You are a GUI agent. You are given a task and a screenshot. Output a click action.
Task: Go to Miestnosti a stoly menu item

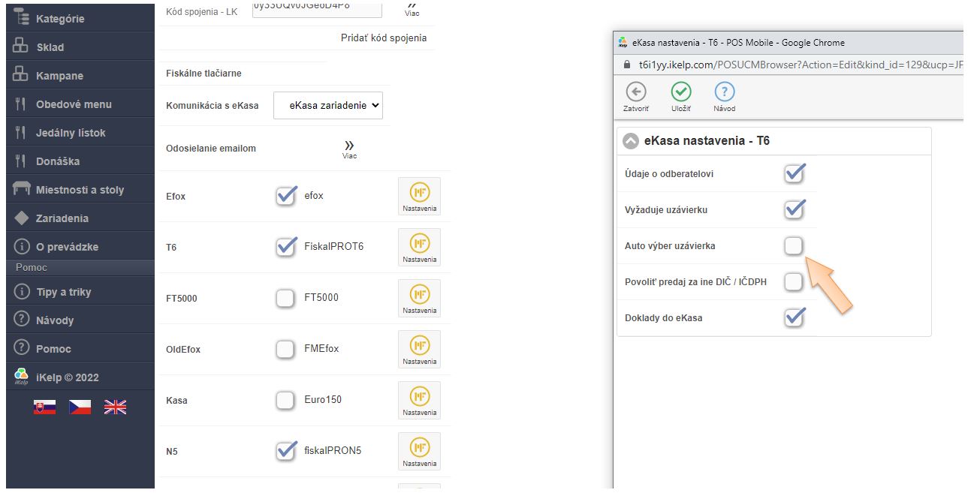80,190
